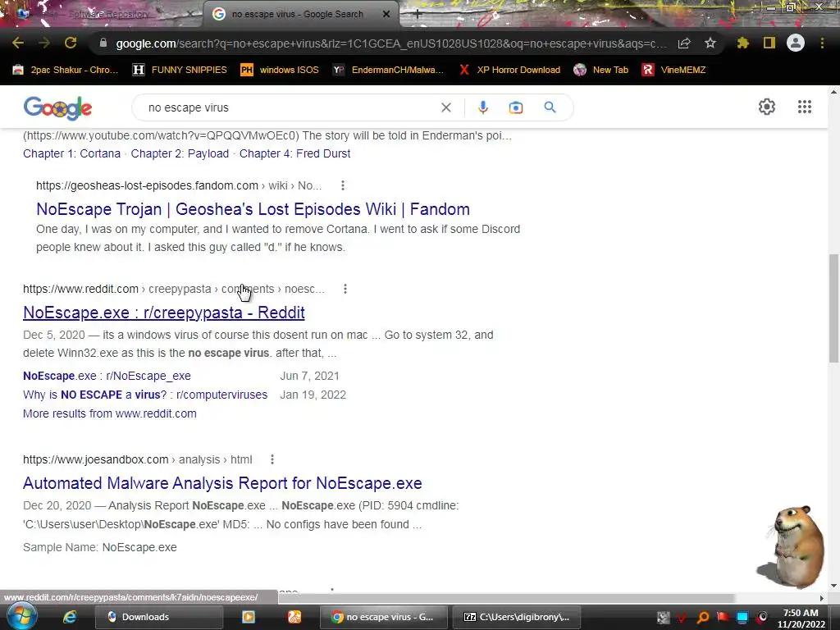
Task: Click the joesandbox.com result URL text
Action: click(138, 459)
